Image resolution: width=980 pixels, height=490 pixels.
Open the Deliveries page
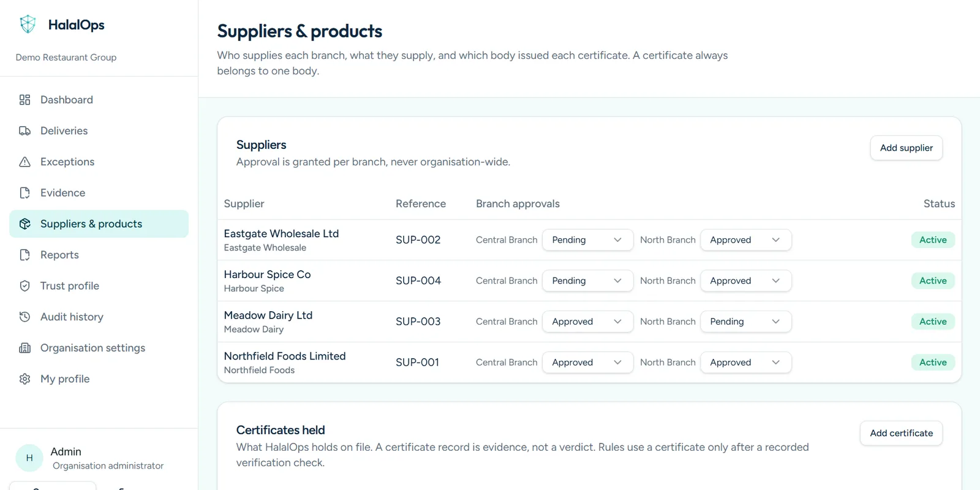[99, 131]
